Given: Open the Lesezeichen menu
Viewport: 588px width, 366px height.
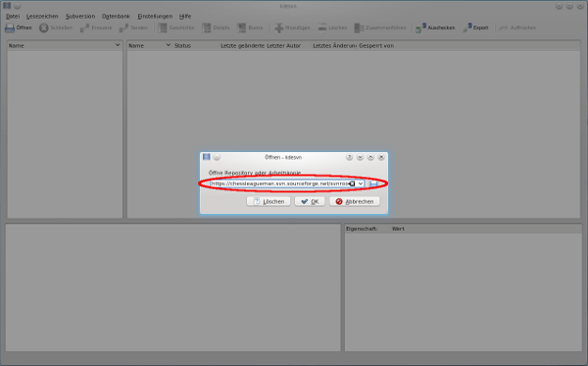Looking at the screenshot, I should tap(42, 16).
